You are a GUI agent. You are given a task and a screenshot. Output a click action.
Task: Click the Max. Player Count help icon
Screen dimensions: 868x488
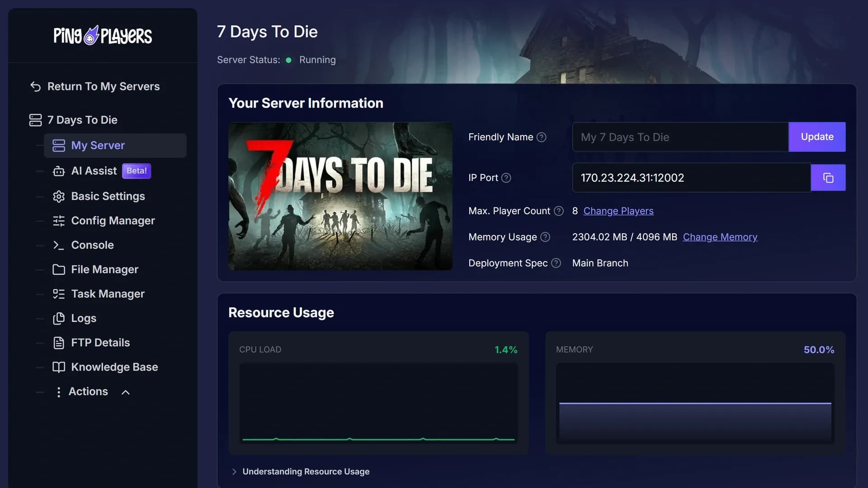[x=559, y=211]
